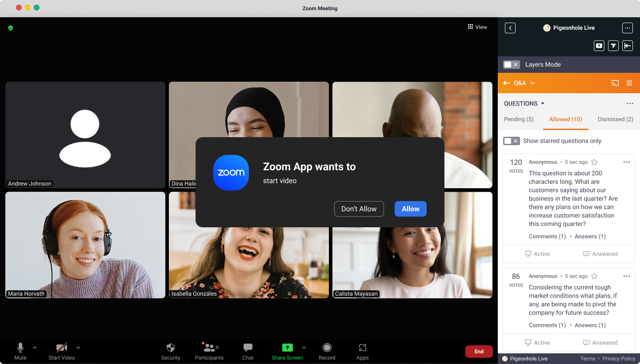
Task: Click Maria Horvath's video tile
Action: pyautogui.click(x=85, y=245)
